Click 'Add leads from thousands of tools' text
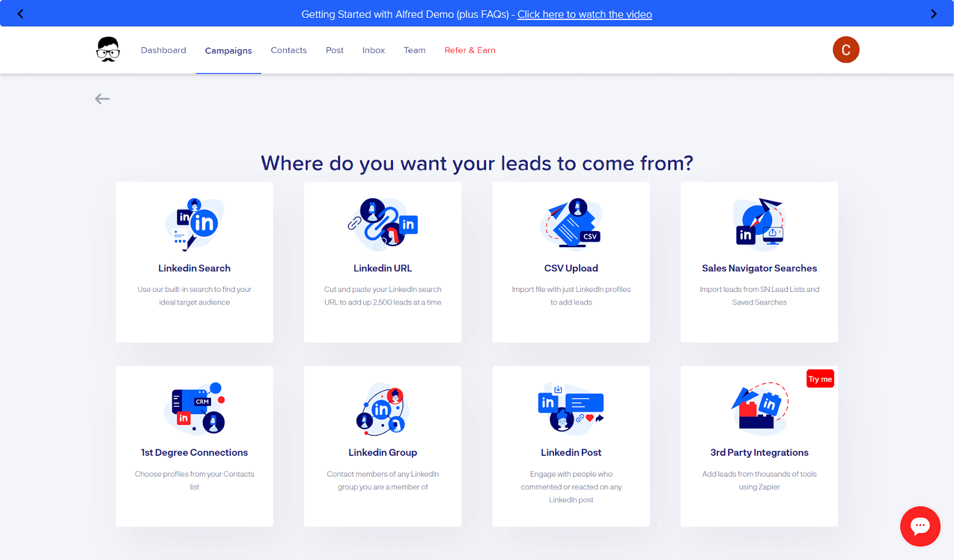The height and width of the screenshot is (560, 954). pos(760,480)
